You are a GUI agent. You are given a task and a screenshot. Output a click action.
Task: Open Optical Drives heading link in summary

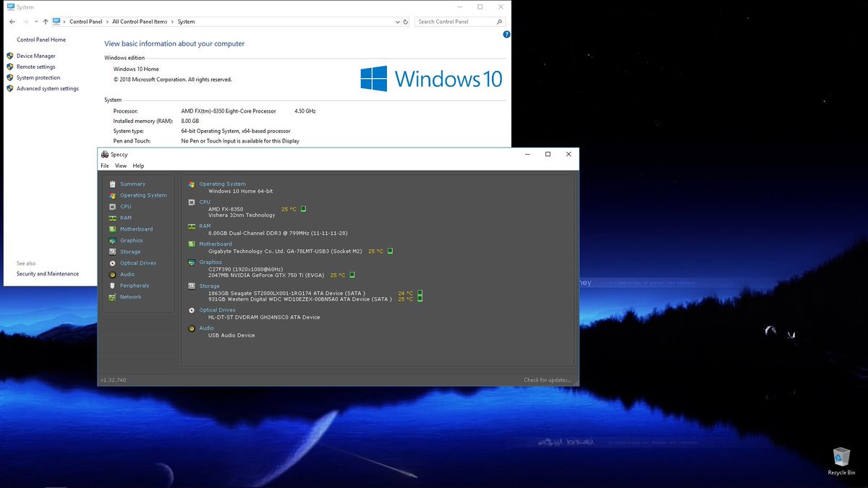(x=218, y=310)
